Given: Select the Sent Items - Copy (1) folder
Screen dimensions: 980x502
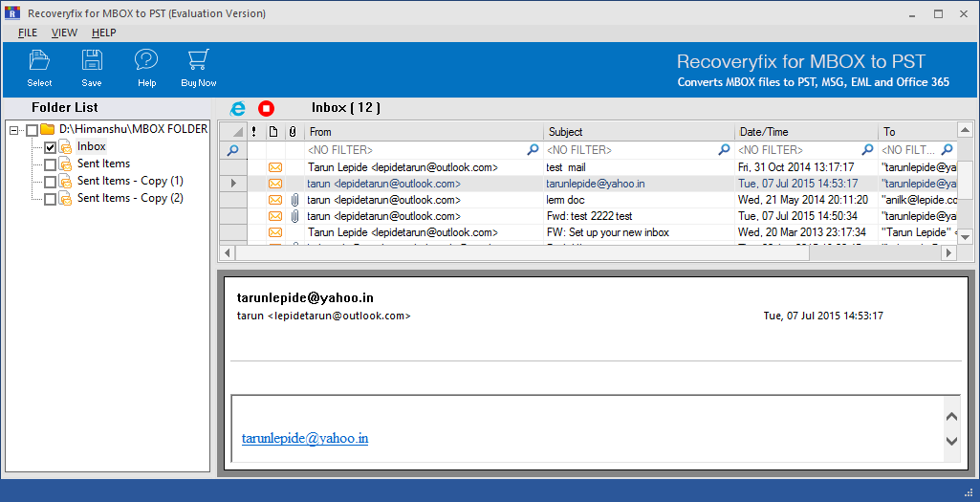Looking at the screenshot, I should tap(130, 182).
